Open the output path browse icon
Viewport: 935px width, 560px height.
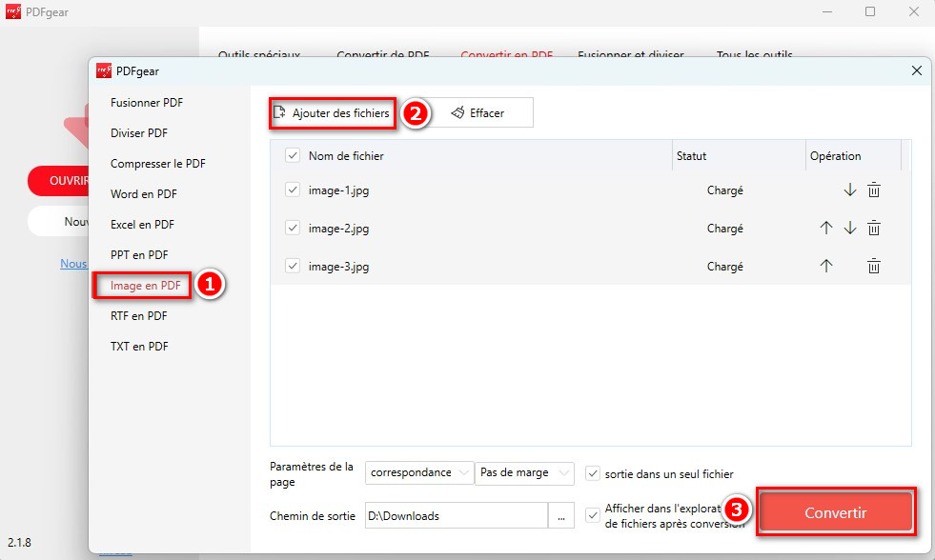click(x=561, y=515)
